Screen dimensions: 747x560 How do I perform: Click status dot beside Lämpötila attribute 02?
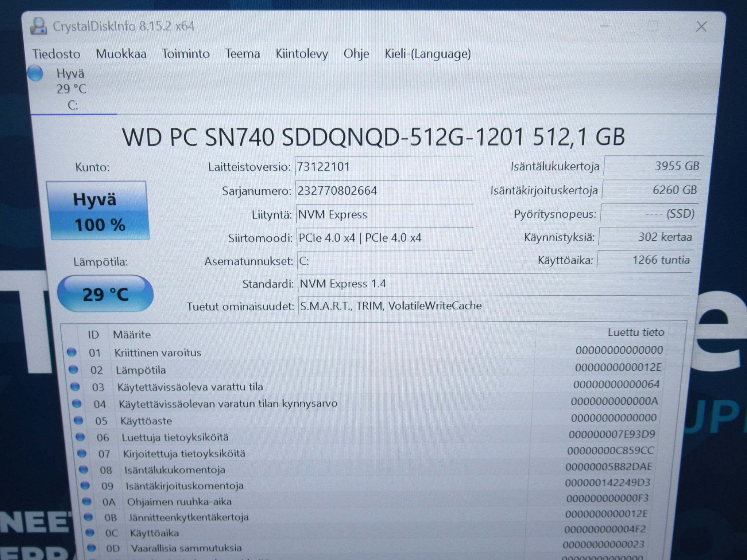[73, 370]
